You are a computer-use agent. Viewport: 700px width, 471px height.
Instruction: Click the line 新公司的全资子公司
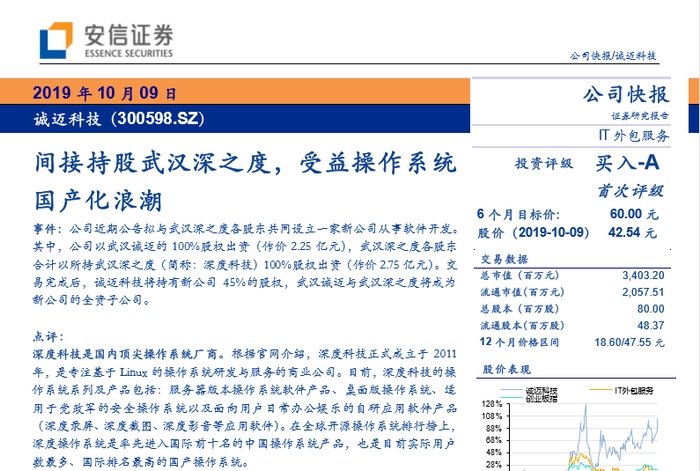point(92,300)
